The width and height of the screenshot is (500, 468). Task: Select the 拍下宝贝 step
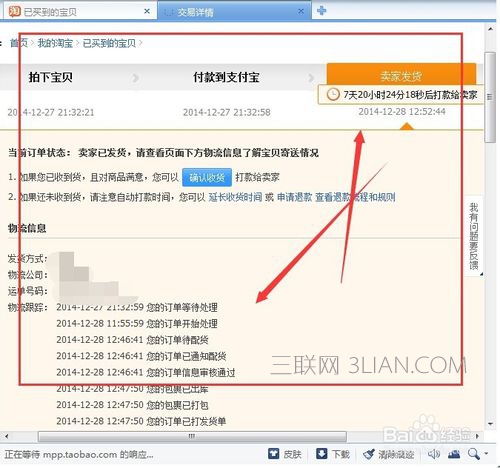pyautogui.click(x=50, y=77)
